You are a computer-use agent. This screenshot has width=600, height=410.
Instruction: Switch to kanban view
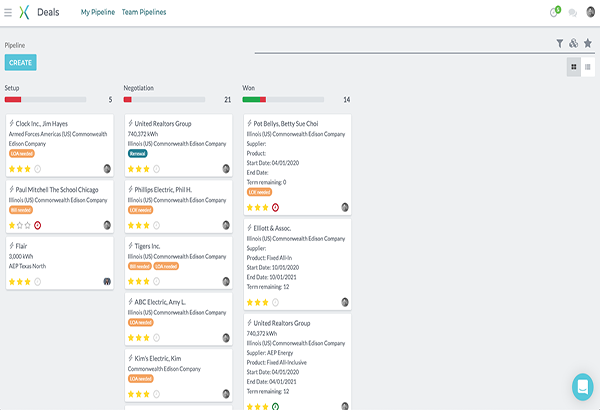(574, 67)
